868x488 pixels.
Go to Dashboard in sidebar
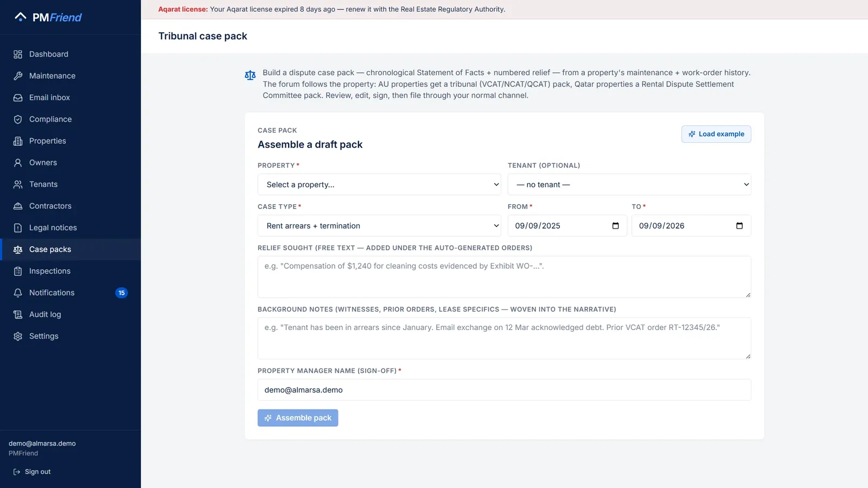click(x=71, y=54)
